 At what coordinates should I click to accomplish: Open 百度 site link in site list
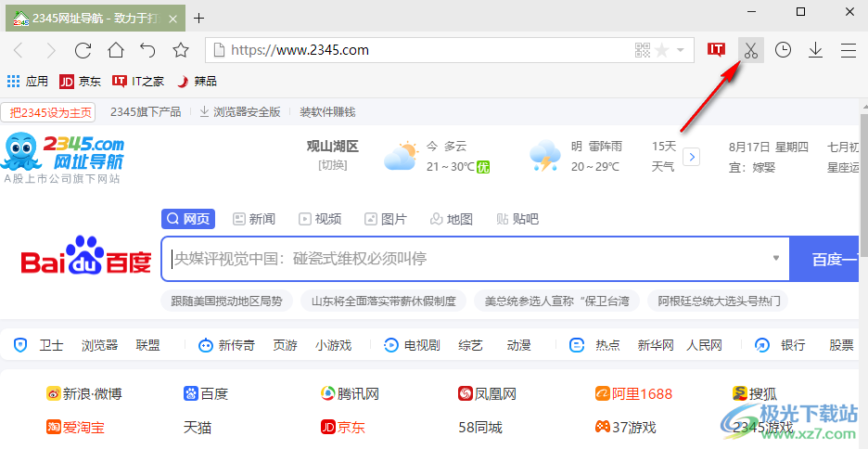206,393
